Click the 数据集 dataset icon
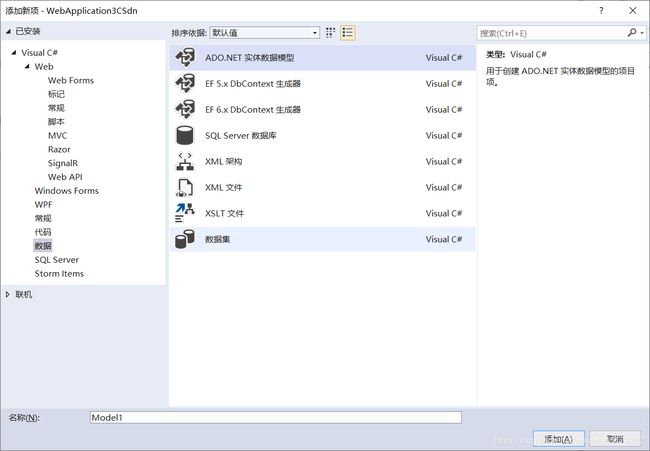 [x=185, y=239]
